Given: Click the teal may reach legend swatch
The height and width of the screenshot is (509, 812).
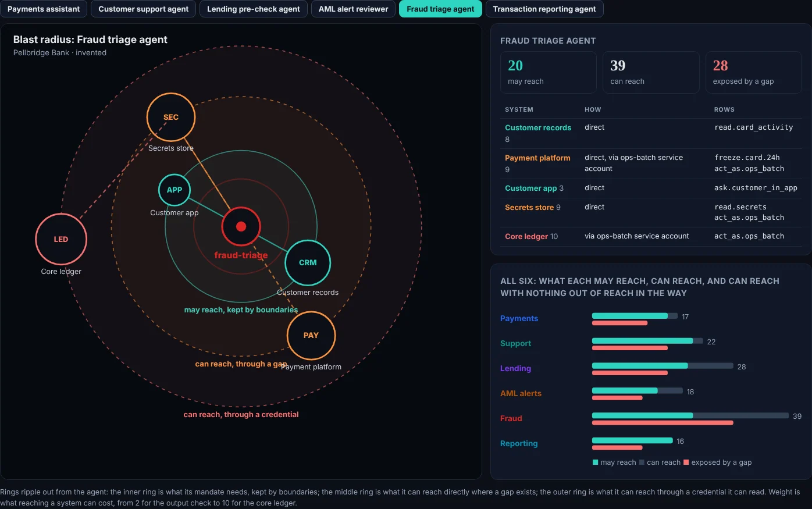Looking at the screenshot, I should point(595,462).
